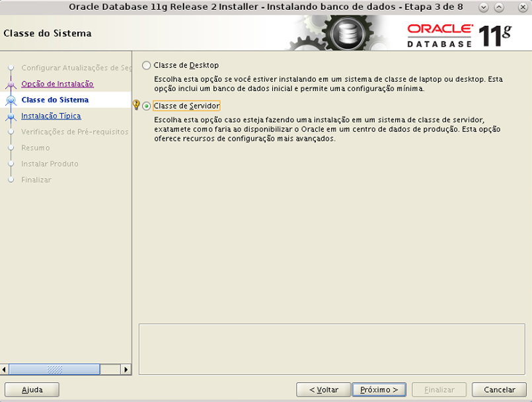Click the Ajuda button
The image size is (532, 402).
(32, 390)
